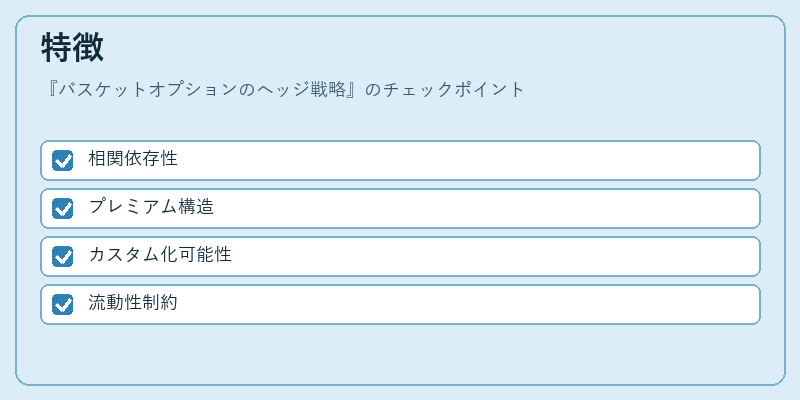This screenshot has height=400, width=800.
Task: Disable the カスタム化可能性 checkbox
Action: 62,256
